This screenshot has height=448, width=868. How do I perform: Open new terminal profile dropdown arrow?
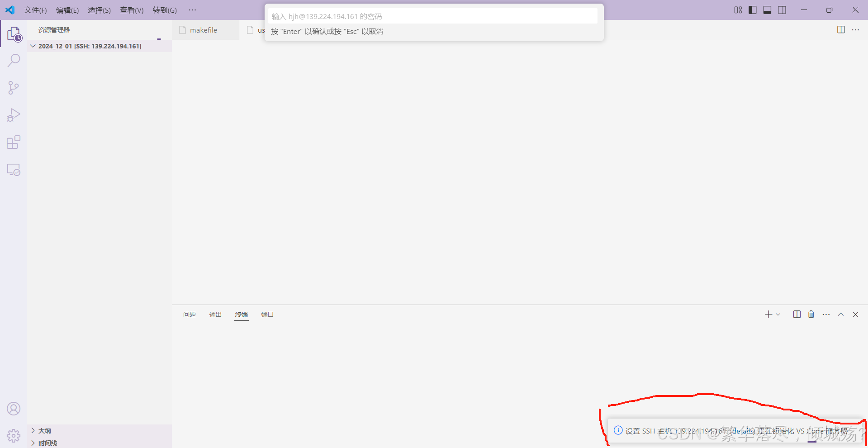tap(778, 315)
